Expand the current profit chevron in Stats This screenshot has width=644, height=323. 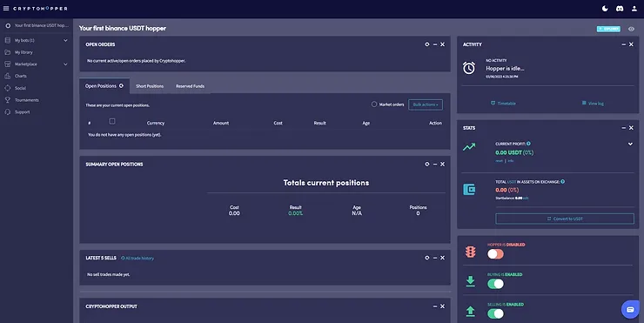[630, 145]
